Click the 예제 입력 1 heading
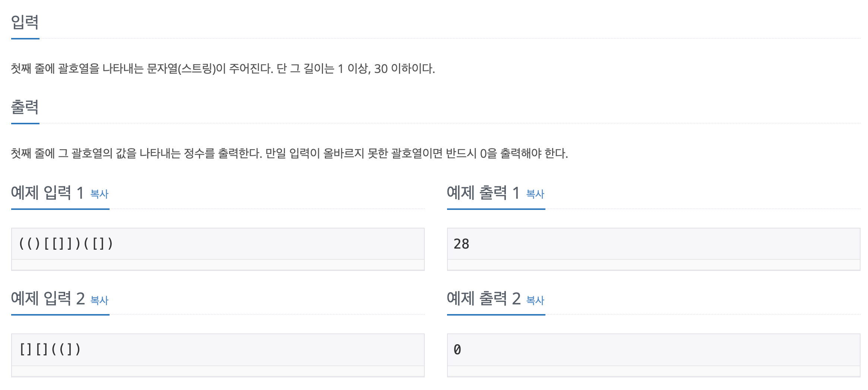Image resolution: width=868 pixels, height=390 pixels. (x=47, y=193)
